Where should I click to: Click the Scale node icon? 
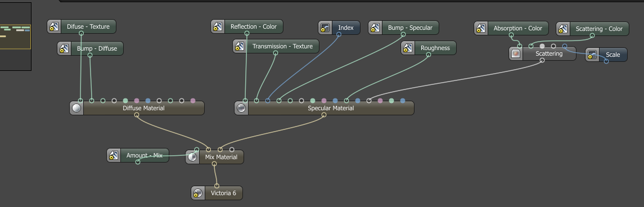pyautogui.click(x=592, y=55)
